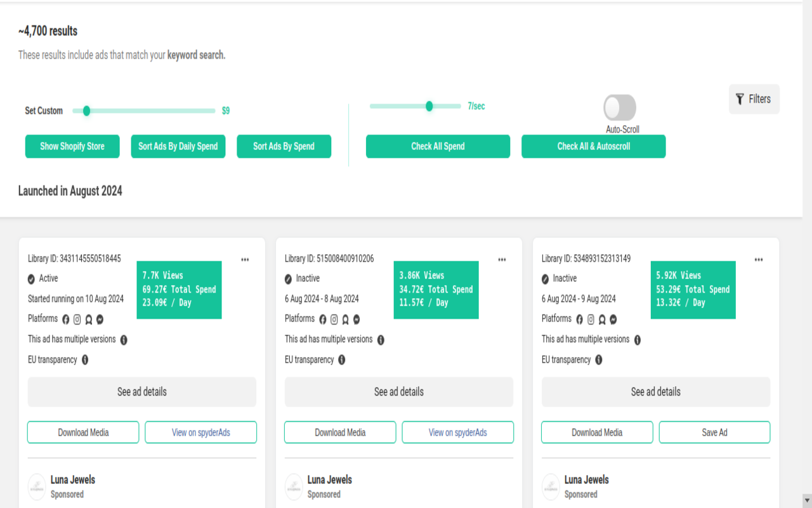Click the scrollbar down arrow
Image resolution: width=812 pixels, height=508 pixels.
click(807, 500)
